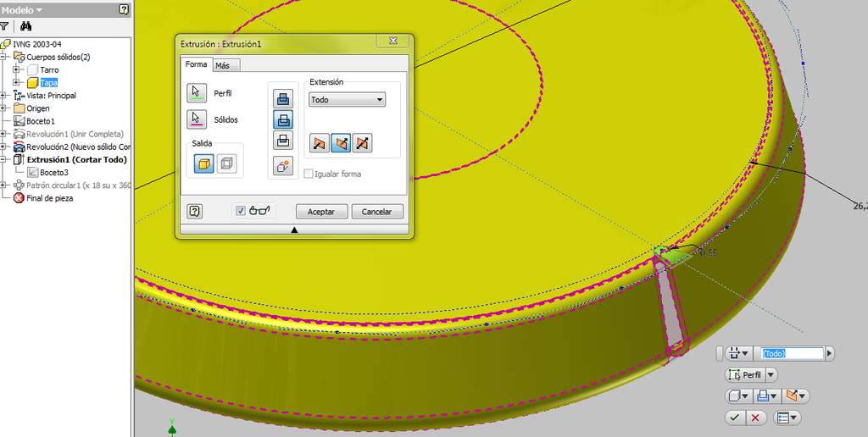Expand the dialog using bottom arrow bar
This screenshot has height=437, width=868.
(294, 230)
